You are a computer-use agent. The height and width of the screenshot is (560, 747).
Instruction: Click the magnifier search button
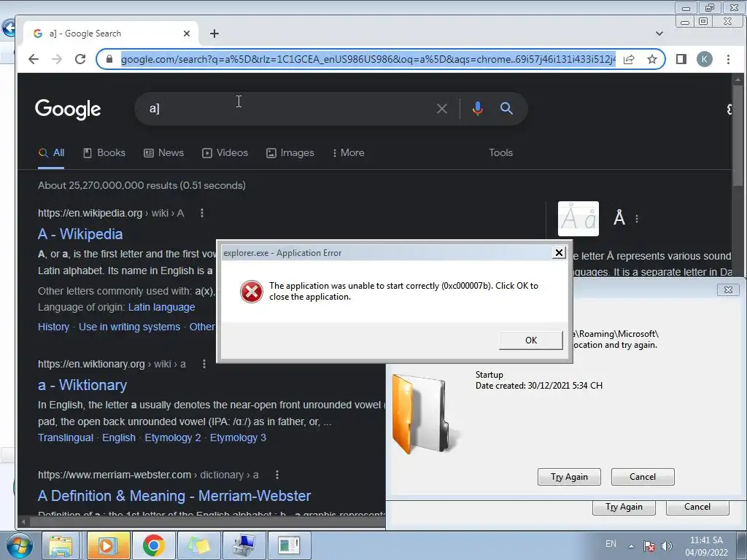[506, 109]
